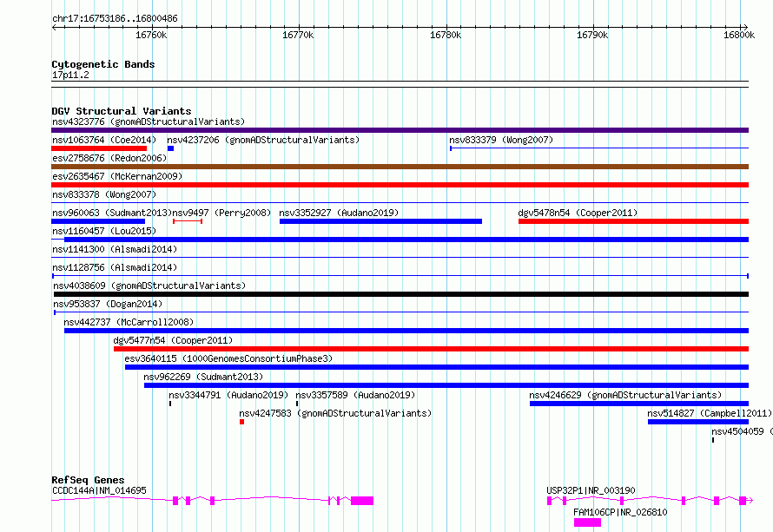Open nsv833378 (Wong2007) variant label
Screen dimensions: 773x532
(104, 194)
